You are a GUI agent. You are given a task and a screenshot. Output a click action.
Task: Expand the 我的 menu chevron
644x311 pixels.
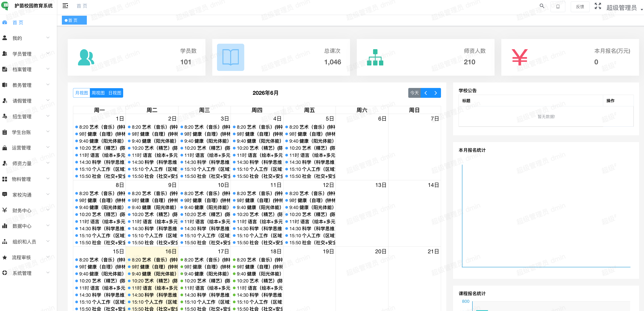(x=48, y=37)
